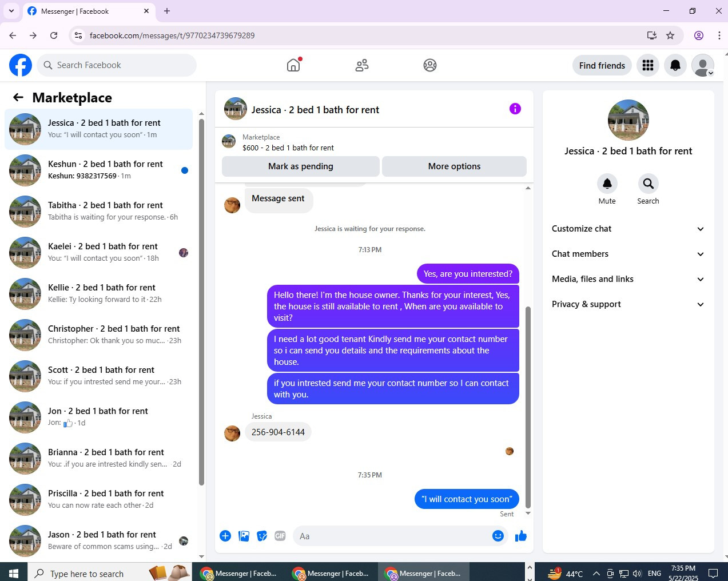Open the notifications bell icon
Screen dimensions: 728x581
pos(675,65)
